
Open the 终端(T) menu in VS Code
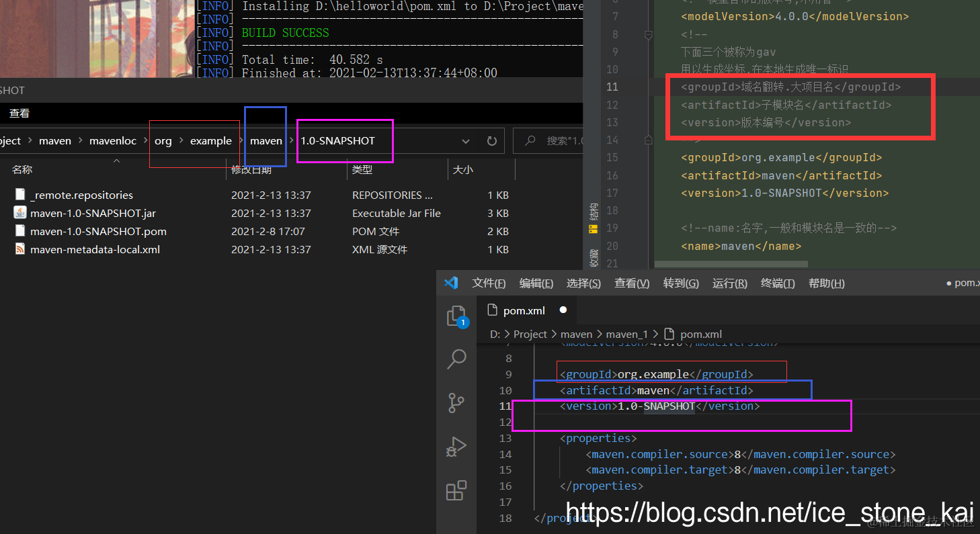[778, 283]
